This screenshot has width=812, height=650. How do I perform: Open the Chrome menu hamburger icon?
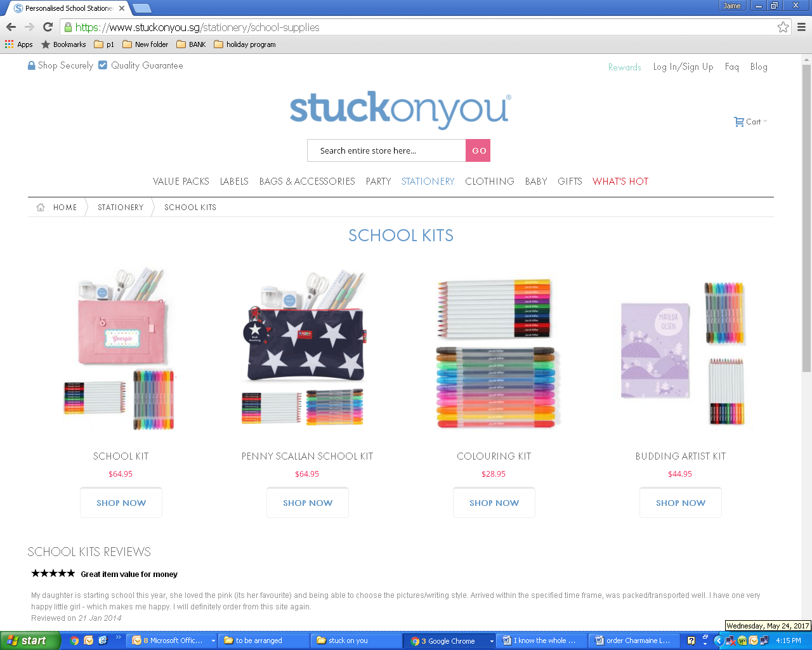(x=801, y=27)
